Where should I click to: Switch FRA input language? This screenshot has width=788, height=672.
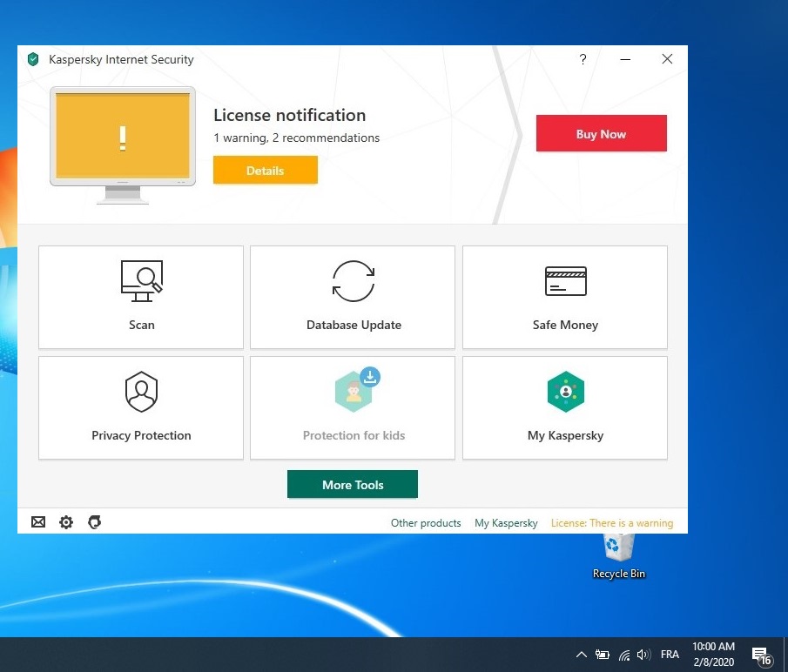pyautogui.click(x=670, y=655)
